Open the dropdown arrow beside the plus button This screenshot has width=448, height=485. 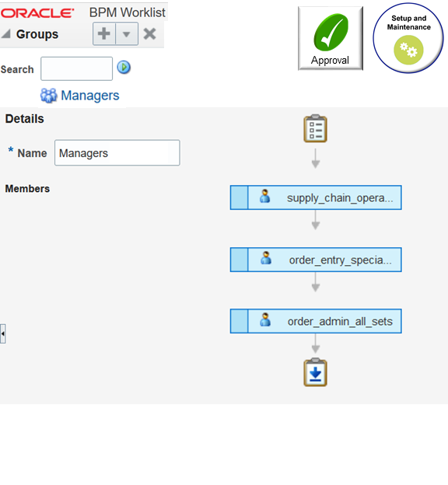coord(127,33)
